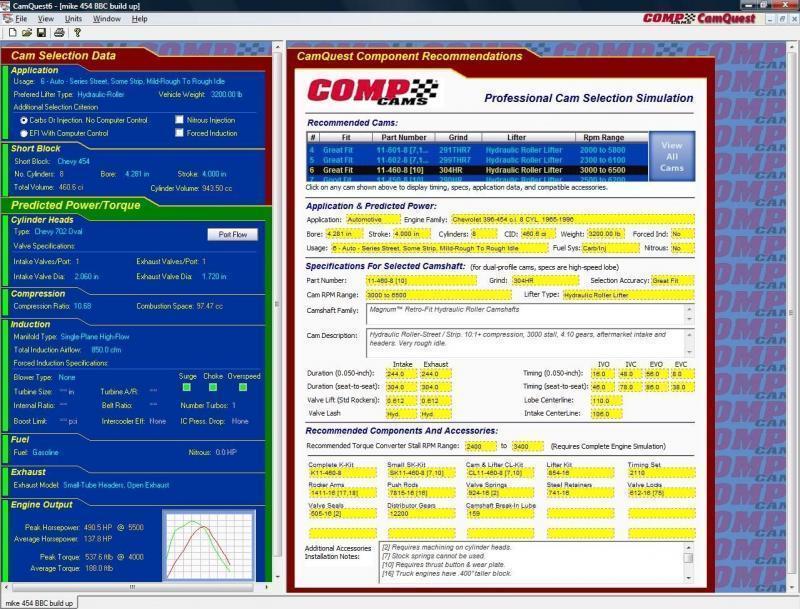Open the Help menu
800x609 pixels.
(139, 19)
